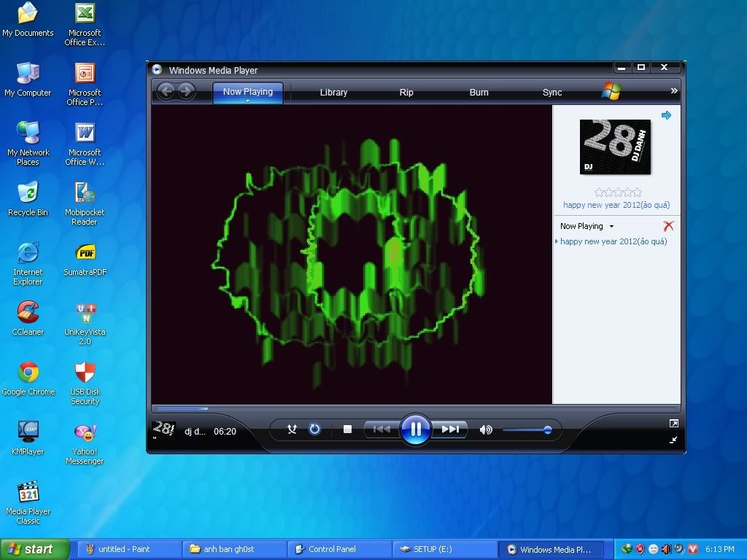This screenshot has height=560, width=747.
Task: Open the Recycle Bin
Action: (x=28, y=199)
